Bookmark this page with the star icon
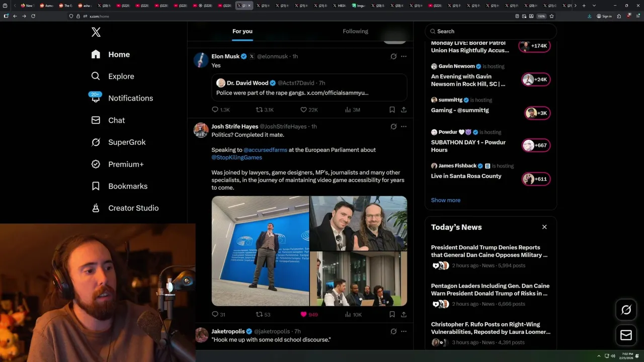Image resolution: width=644 pixels, height=362 pixels. pyautogui.click(x=551, y=16)
